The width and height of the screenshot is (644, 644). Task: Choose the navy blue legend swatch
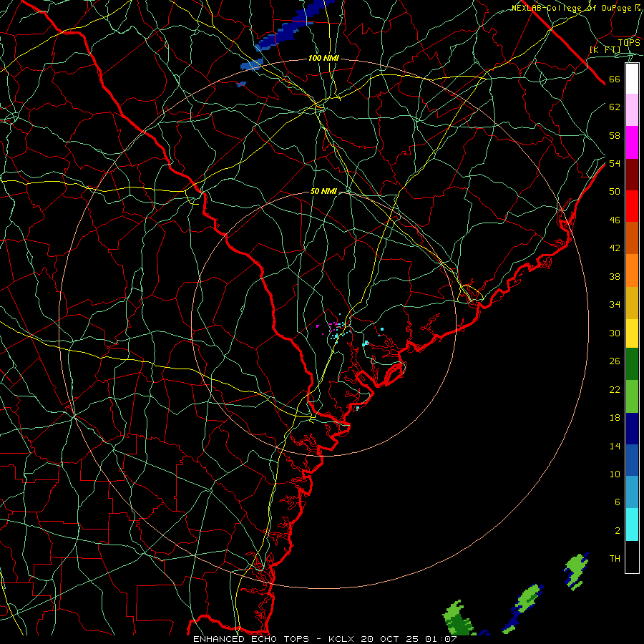click(632, 429)
